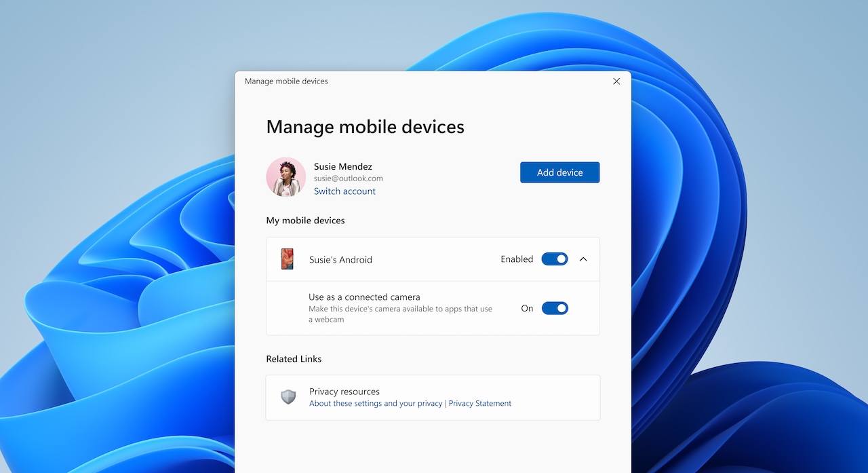Click the Enabled status label
This screenshot has width=868, height=473.
click(x=517, y=259)
